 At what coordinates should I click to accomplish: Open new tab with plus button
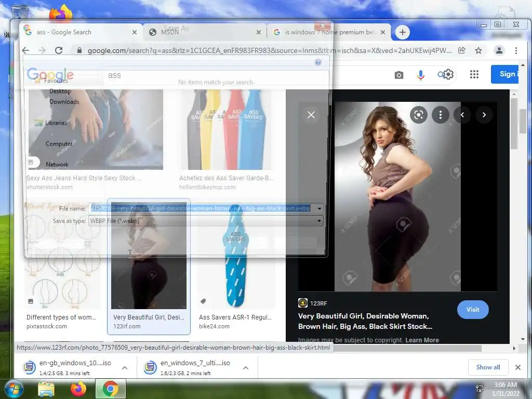click(403, 32)
